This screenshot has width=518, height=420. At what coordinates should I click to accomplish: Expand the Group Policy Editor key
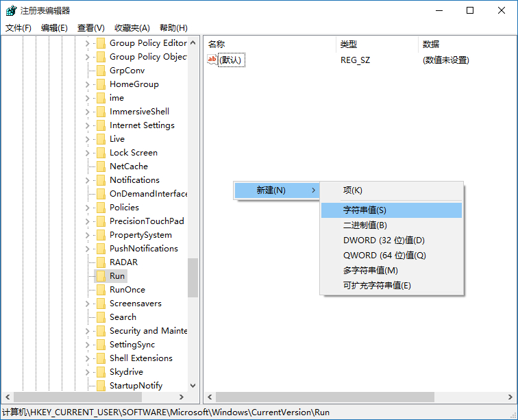[87, 43]
